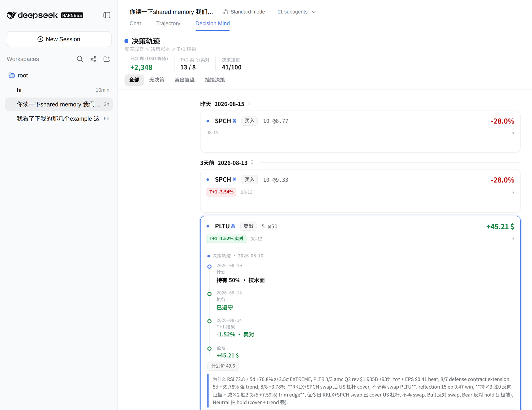Viewport: 532px width, 410px height.
Task: Click the 昨天 2026-08-15 date header
Action: (222, 104)
